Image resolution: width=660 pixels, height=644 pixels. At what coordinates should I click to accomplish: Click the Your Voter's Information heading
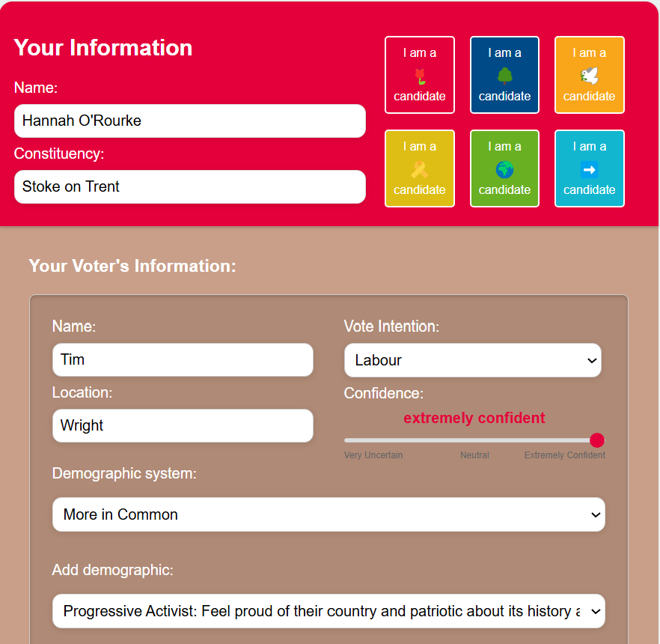[x=132, y=266]
